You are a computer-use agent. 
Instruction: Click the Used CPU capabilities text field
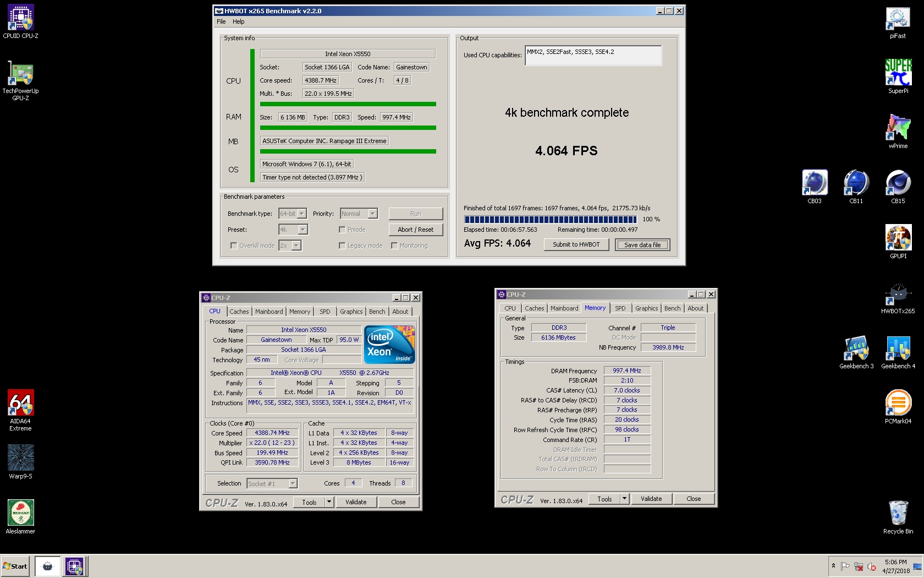point(593,56)
